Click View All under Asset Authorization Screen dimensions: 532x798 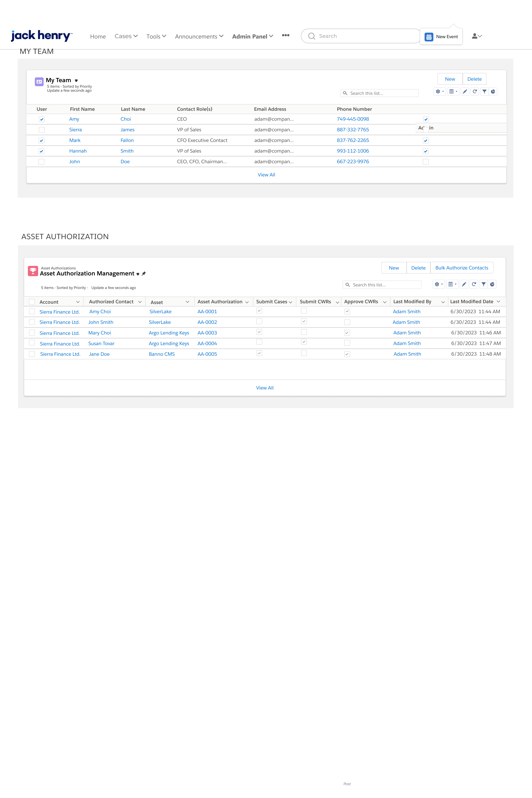tap(265, 388)
